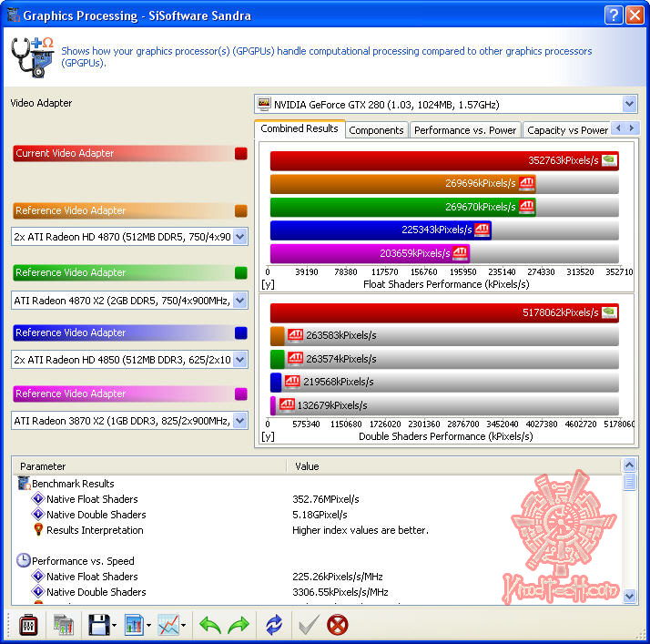Select Native Float Shaders under Benchmark Results
The height and width of the screenshot is (644, 650).
tap(92, 499)
